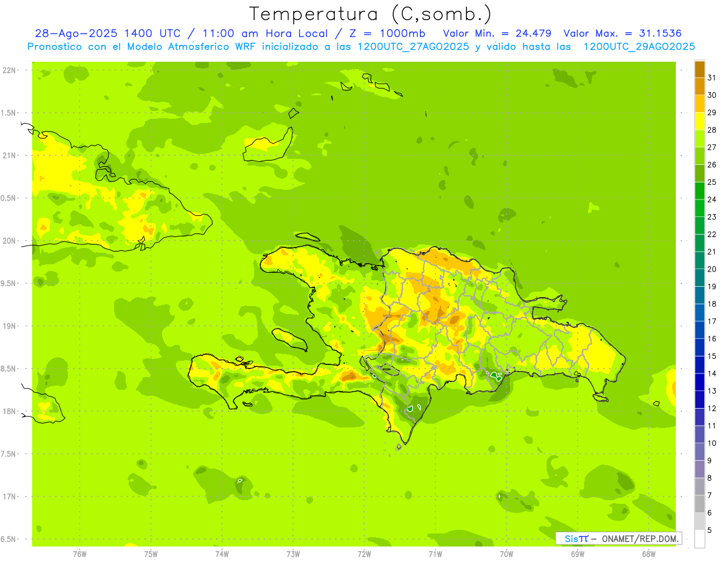Click the legend band between 19 and 20
This screenshot has width=728, height=562.
pos(699,278)
